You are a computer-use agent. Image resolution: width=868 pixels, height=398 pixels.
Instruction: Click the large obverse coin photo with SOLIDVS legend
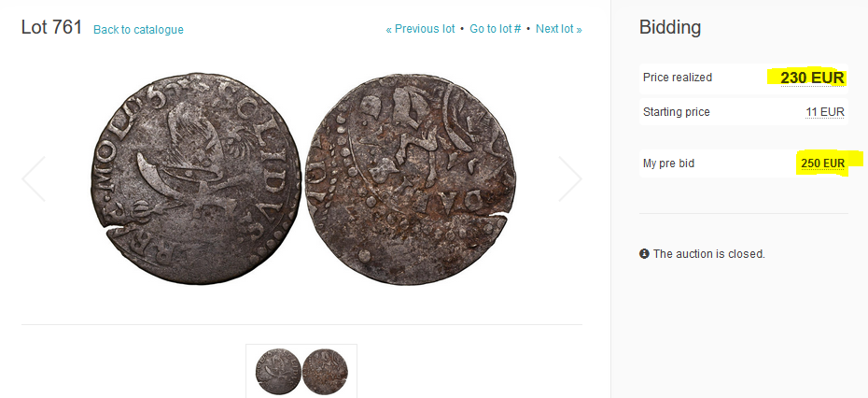(195, 178)
